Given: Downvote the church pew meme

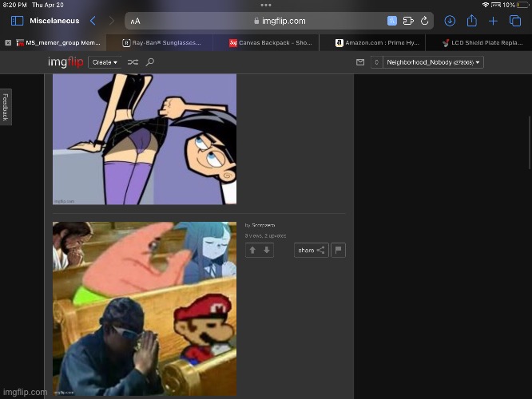Looking at the screenshot, I should click(267, 251).
